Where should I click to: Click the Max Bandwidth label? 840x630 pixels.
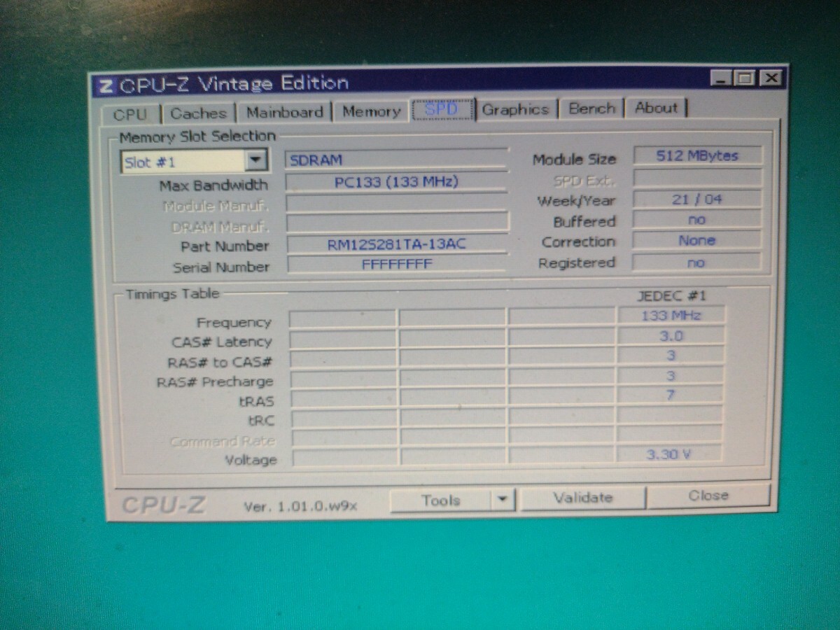coord(213,185)
